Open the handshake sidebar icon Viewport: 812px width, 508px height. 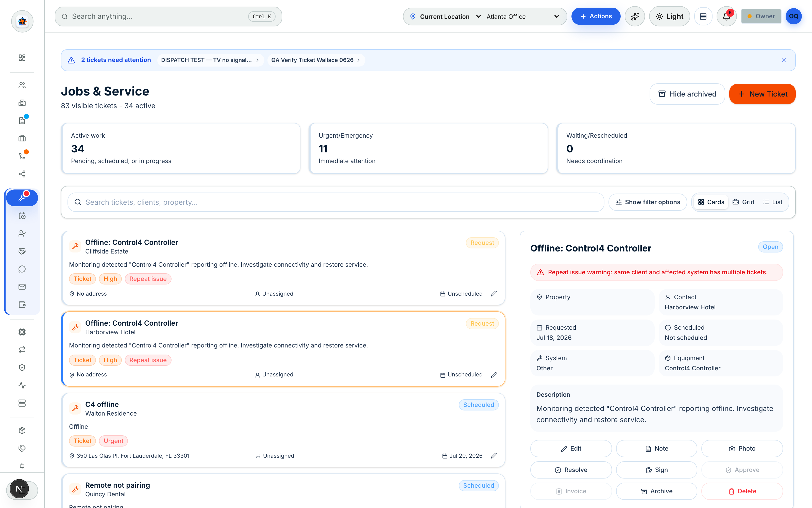click(x=22, y=251)
